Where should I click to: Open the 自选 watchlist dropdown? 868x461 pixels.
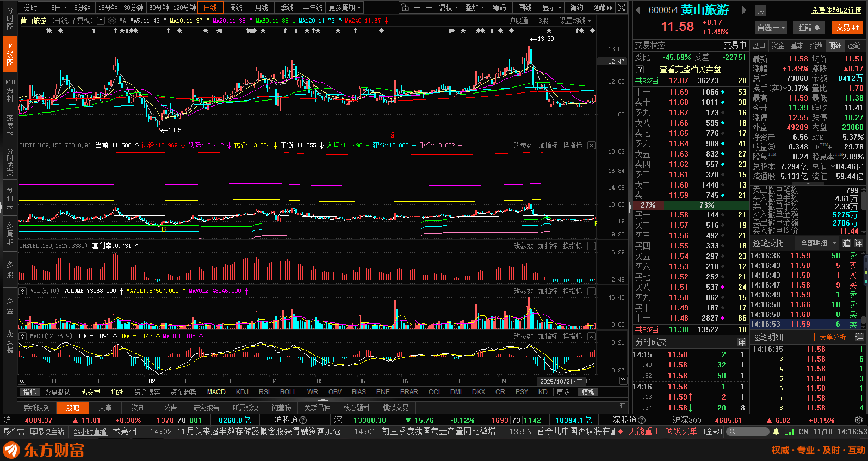[771, 28]
